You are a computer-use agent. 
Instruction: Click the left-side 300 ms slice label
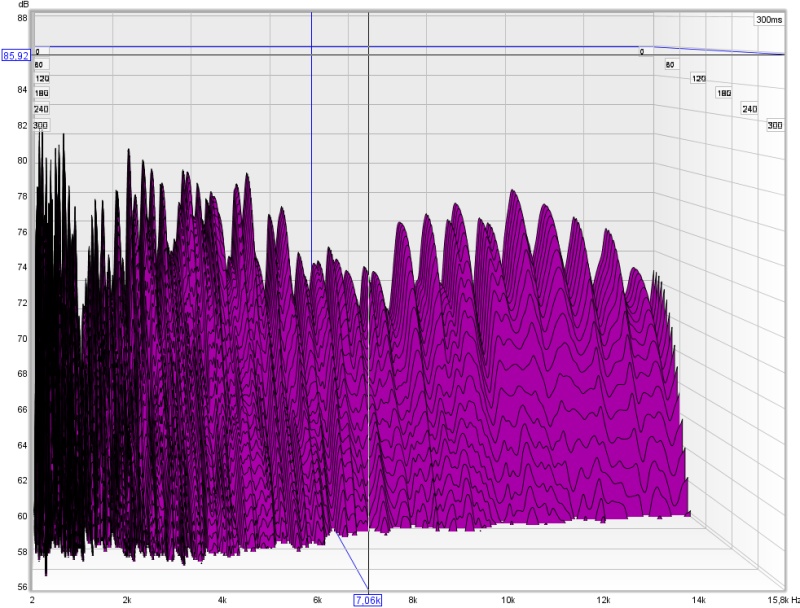click(40, 125)
